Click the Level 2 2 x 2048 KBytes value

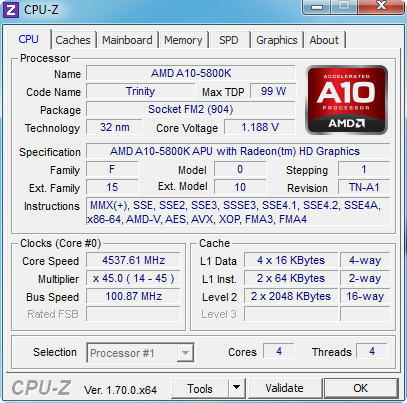click(x=291, y=296)
